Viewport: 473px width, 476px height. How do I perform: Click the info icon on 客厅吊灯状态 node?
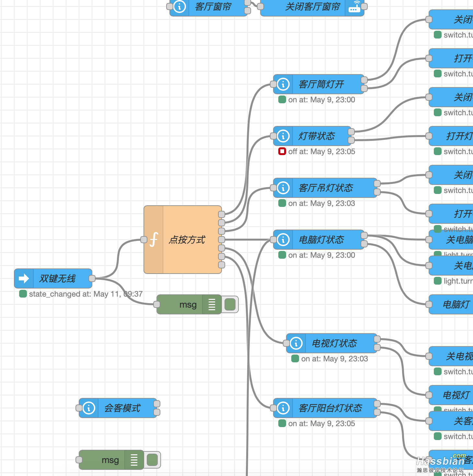[x=283, y=188]
